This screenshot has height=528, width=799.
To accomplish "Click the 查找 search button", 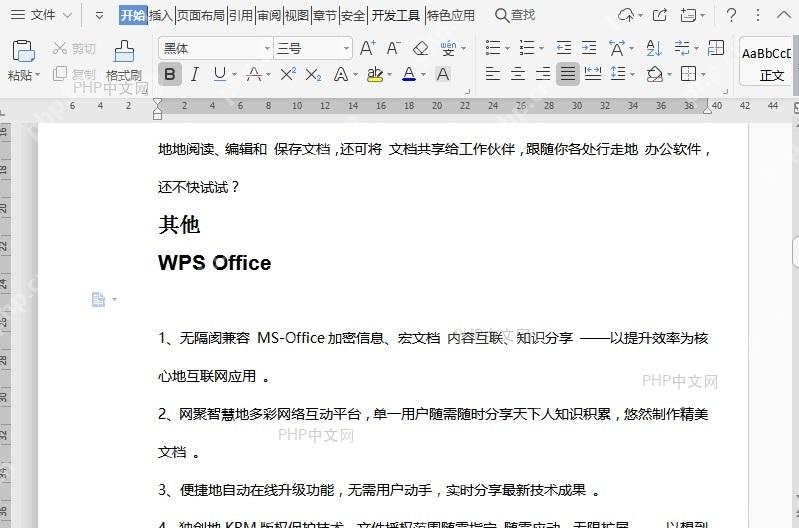I will (x=515, y=15).
